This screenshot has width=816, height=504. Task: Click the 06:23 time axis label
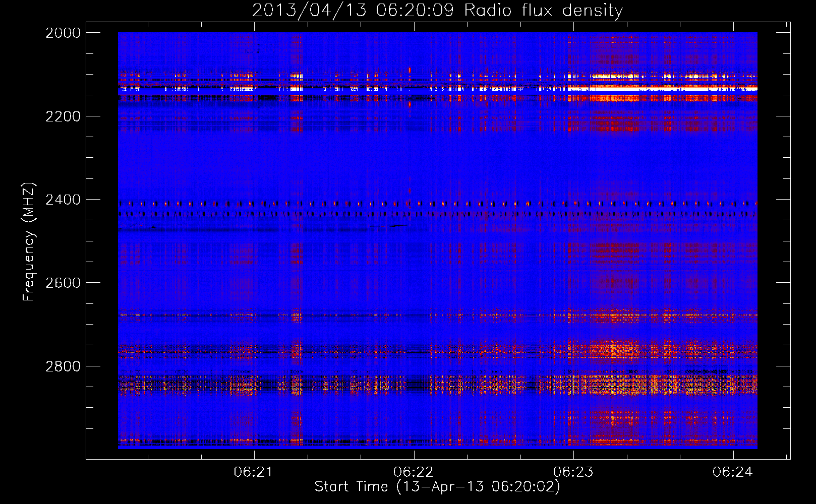click(573, 472)
